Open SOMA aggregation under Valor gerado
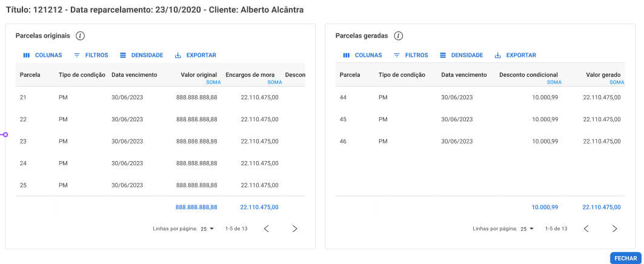644x264 pixels. click(617, 82)
